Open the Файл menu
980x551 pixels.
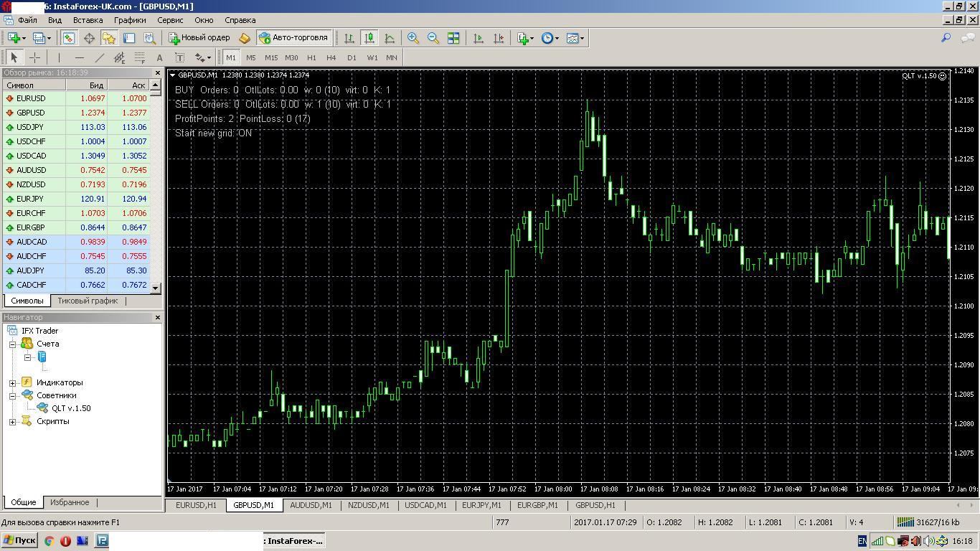(x=27, y=20)
